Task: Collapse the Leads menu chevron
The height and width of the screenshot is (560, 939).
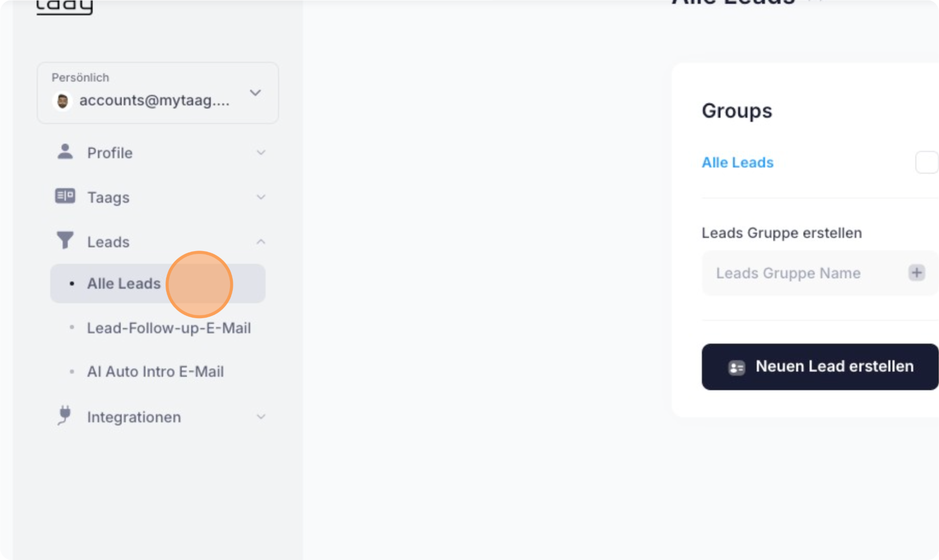Action: click(x=261, y=242)
